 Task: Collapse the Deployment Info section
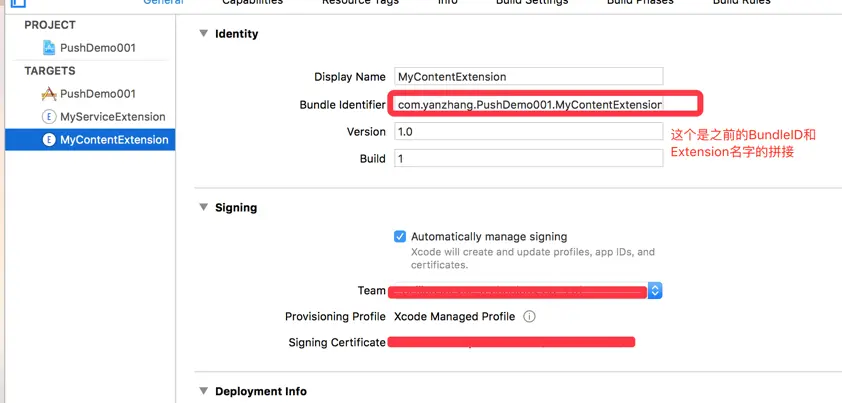(204, 391)
